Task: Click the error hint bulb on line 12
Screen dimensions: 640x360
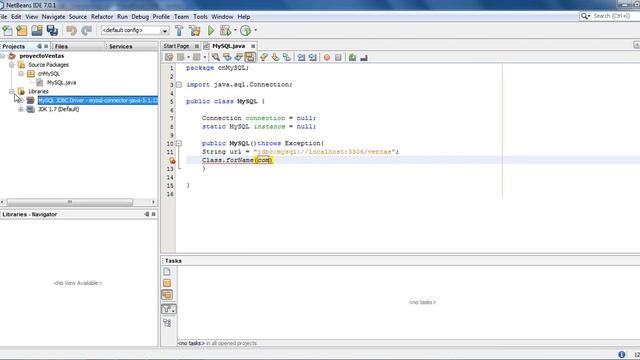Action: point(172,160)
